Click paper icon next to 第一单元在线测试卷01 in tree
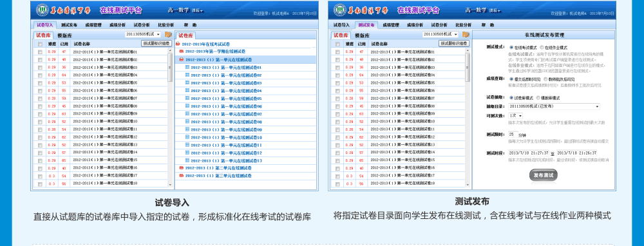This screenshot has width=644, height=246. coord(187,67)
